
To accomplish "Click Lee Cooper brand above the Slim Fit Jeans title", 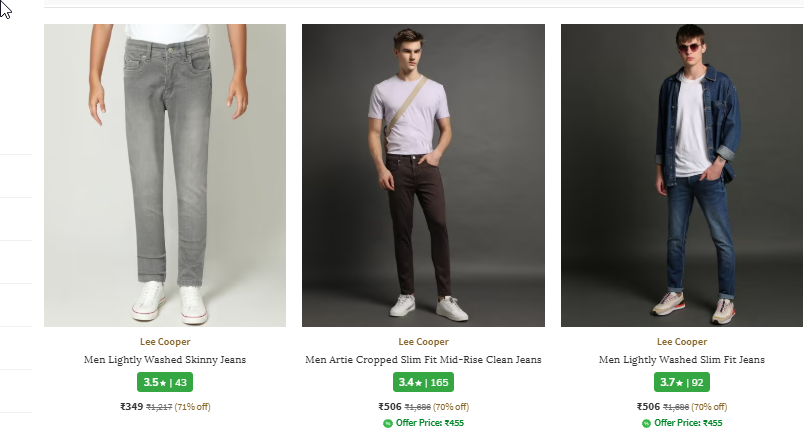I will (682, 342).
